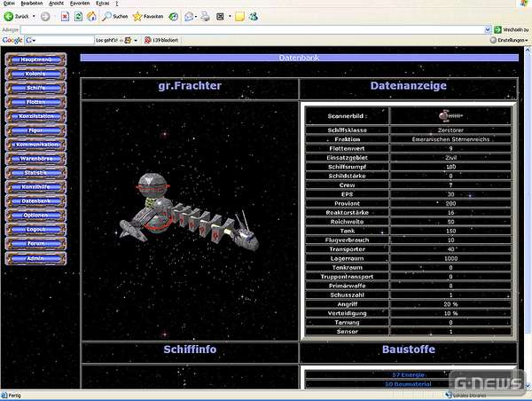Open the ? help menu
The height and width of the screenshot is (401, 532).
click(117, 4)
